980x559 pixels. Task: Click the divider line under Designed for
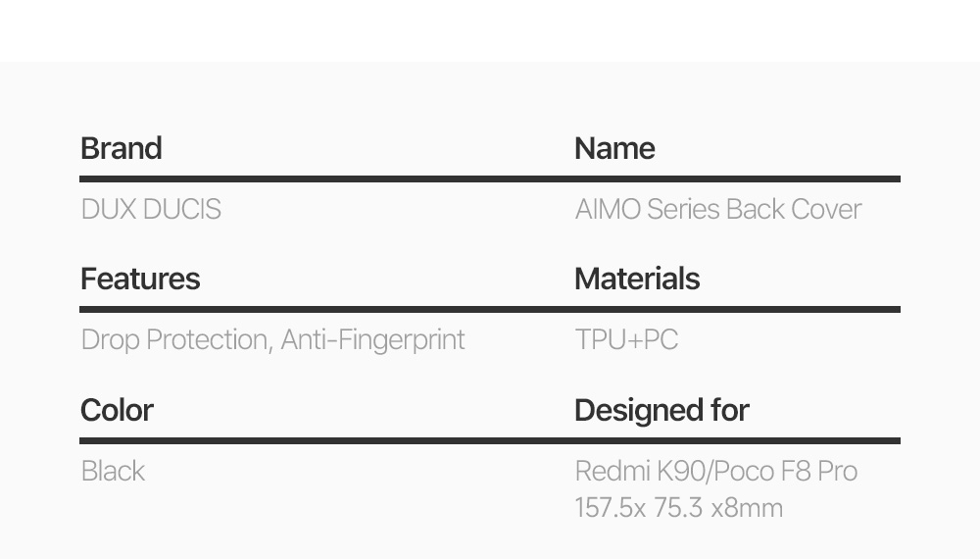(x=737, y=441)
